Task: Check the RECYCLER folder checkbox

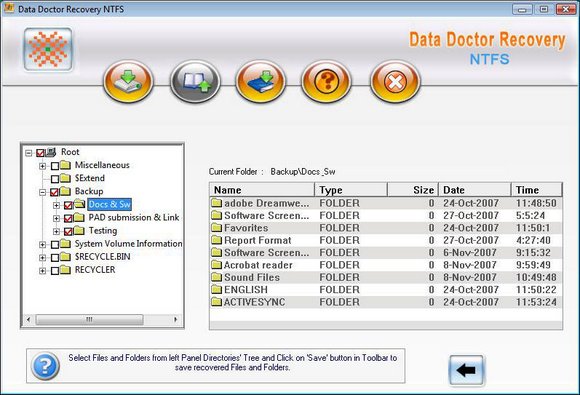Action: (x=55, y=271)
